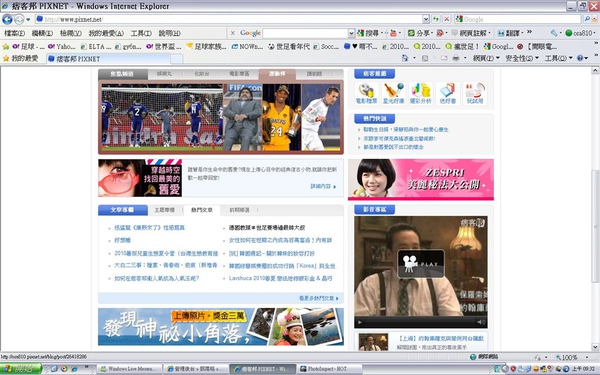
Task: Open the blank new tab button
Action: point(176,59)
